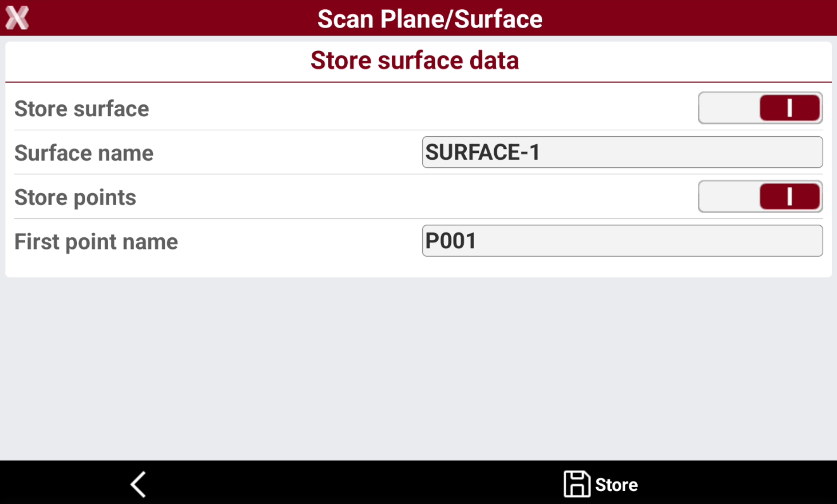Focus the First point name field
The image size is (837, 504).
tap(622, 241)
